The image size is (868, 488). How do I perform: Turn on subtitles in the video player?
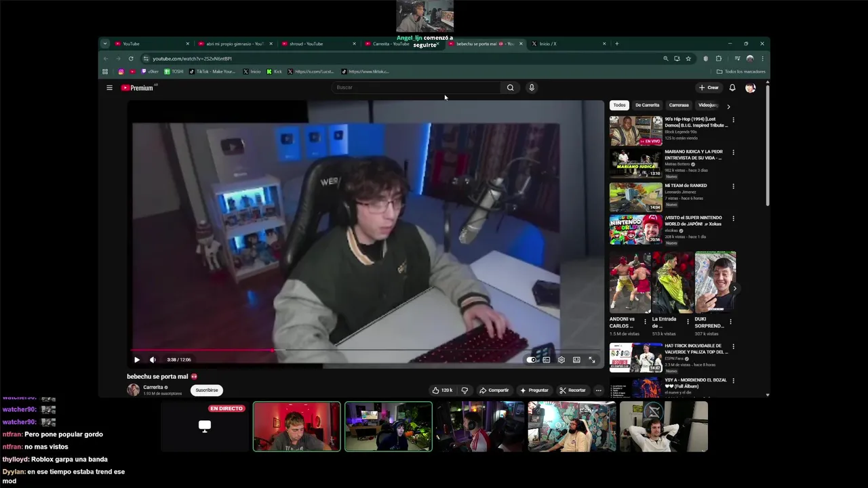tap(546, 360)
